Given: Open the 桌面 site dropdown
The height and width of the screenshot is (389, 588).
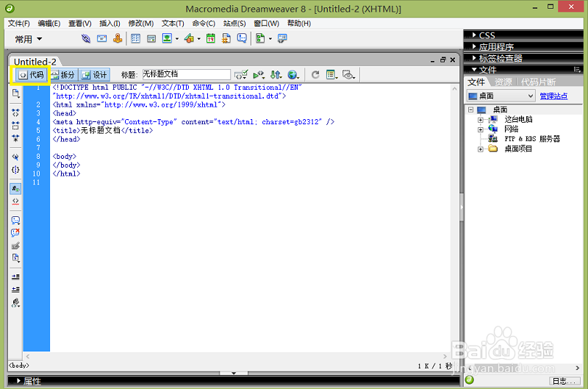Looking at the screenshot, I should 501,96.
